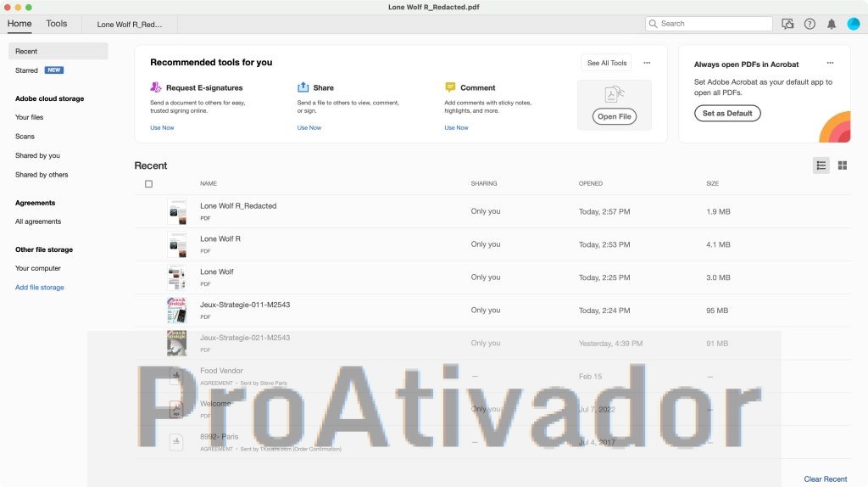This screenshot has width=868, height=487.
Task: Open the Recommended tools more-options menu
Action: (x=647, y=63)
